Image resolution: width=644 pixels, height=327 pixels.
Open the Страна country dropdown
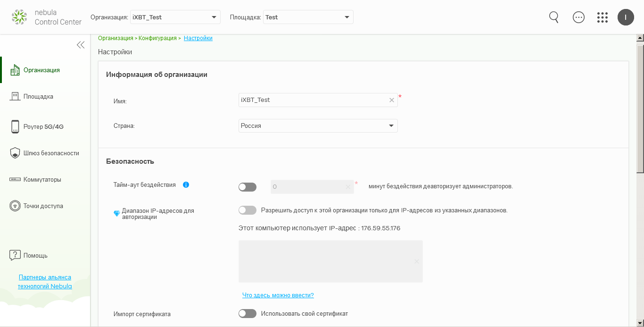pyautogui.click(x=318, y=126)
